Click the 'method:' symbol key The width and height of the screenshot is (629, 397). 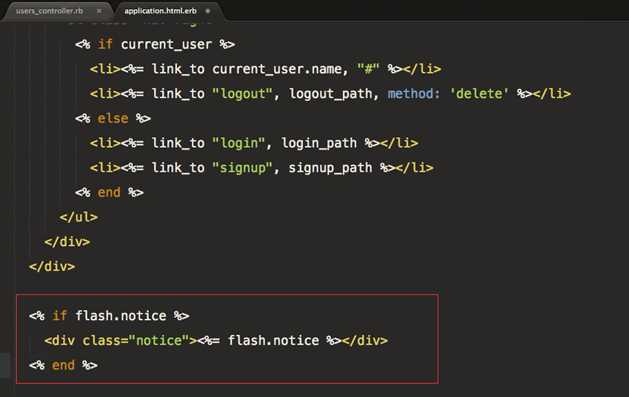click(414, 94)
